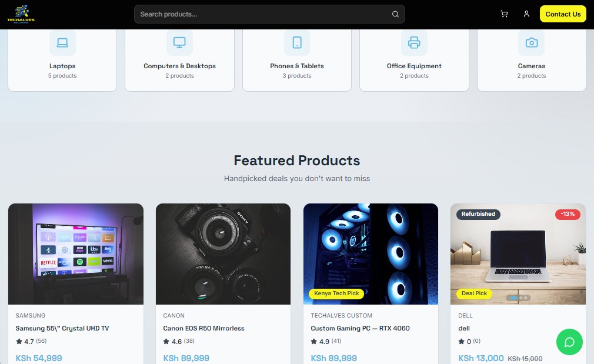Click the Laptops category icon
The image size is (594, 364).
coord(62,42)
